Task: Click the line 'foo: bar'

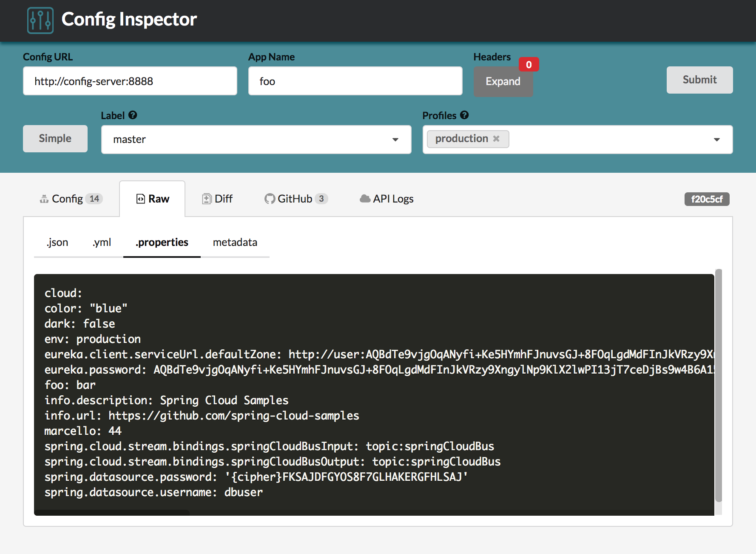Action: [70, 385]
